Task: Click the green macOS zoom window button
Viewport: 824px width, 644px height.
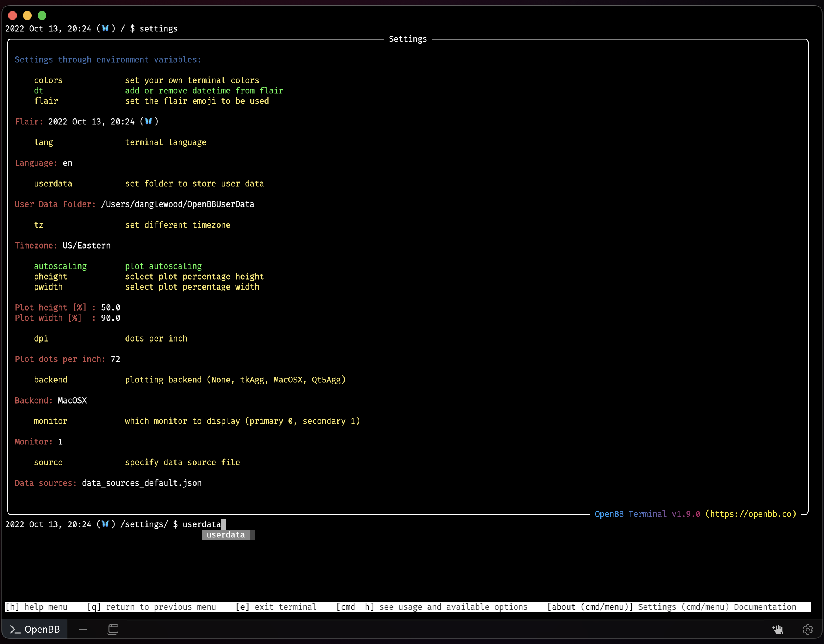Action: pyautogui.click(x=42, y=15)
